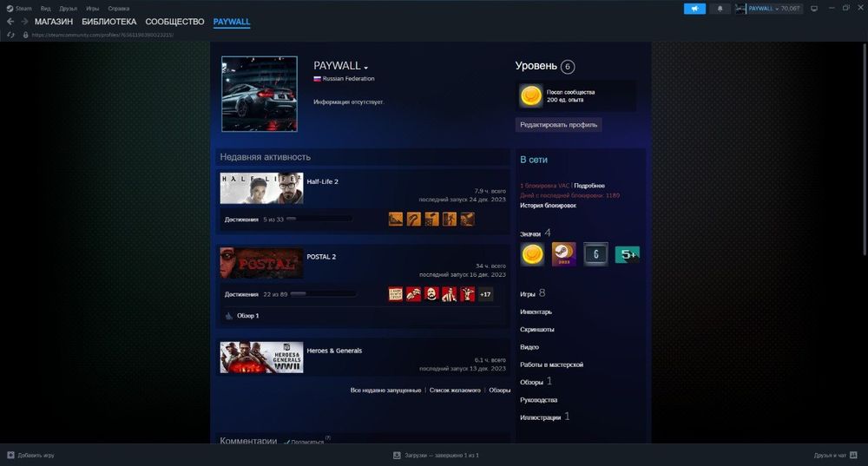Click the Добавить игру plus icon
This screenshot has width=868, height=466.
(10, 455)
